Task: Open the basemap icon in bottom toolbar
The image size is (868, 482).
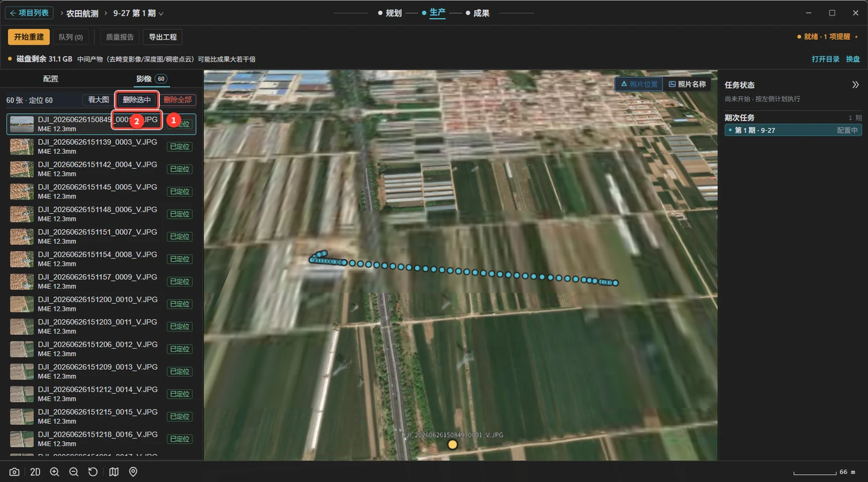Action: click(114, 472)
